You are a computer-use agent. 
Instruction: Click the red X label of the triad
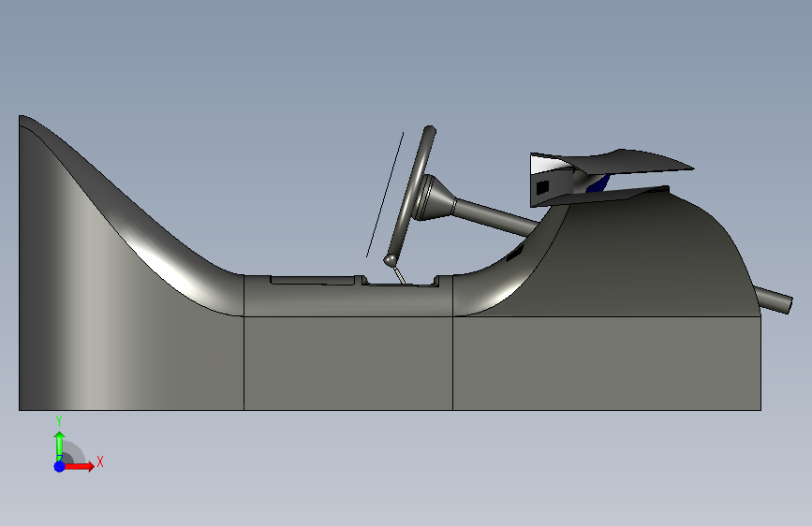(100, 461)
